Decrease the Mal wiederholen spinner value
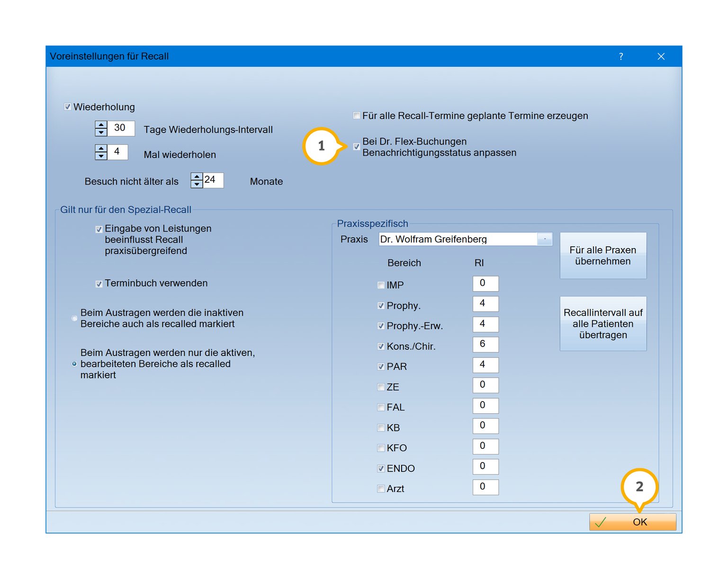This screenshot has width=728, height=579. pyautogui.click(x=101, y=156)
